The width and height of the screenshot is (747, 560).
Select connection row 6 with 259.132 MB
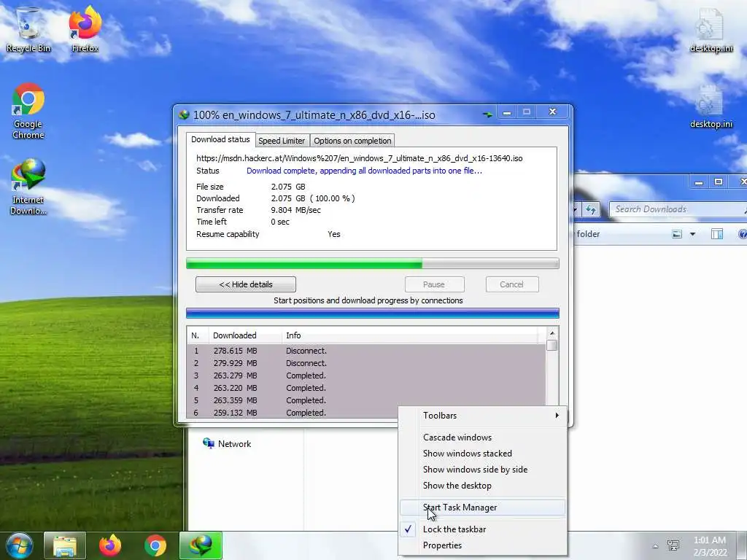coord(293,413)
